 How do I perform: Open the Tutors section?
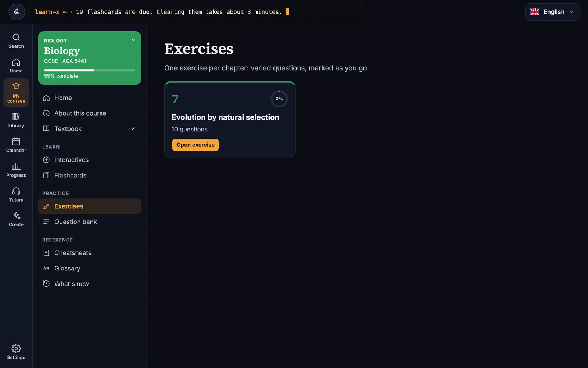[x=16, y=195]
